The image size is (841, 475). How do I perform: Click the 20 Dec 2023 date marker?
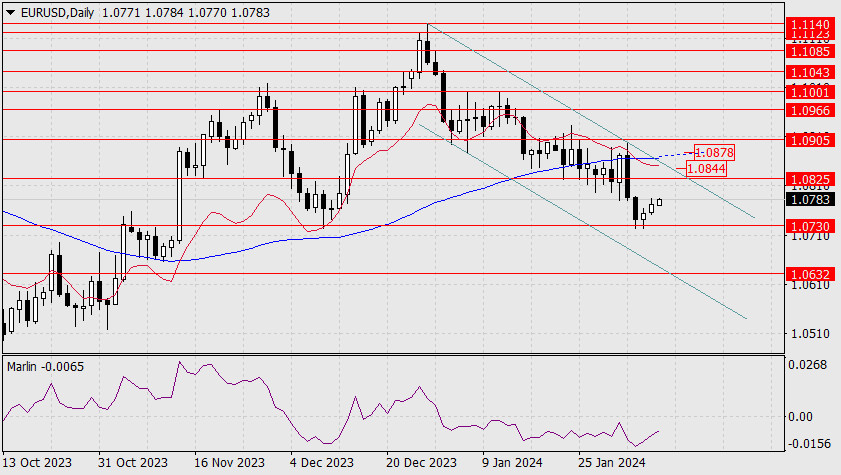point(421,462)
